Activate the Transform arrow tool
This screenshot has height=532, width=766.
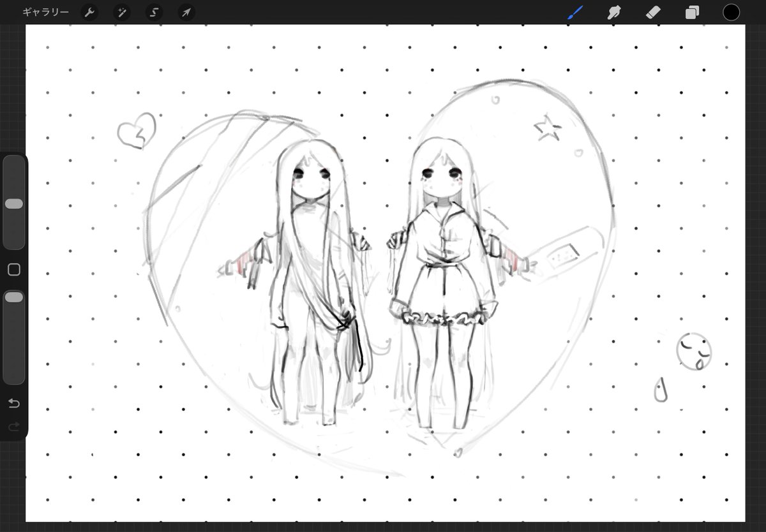(186, 12)
